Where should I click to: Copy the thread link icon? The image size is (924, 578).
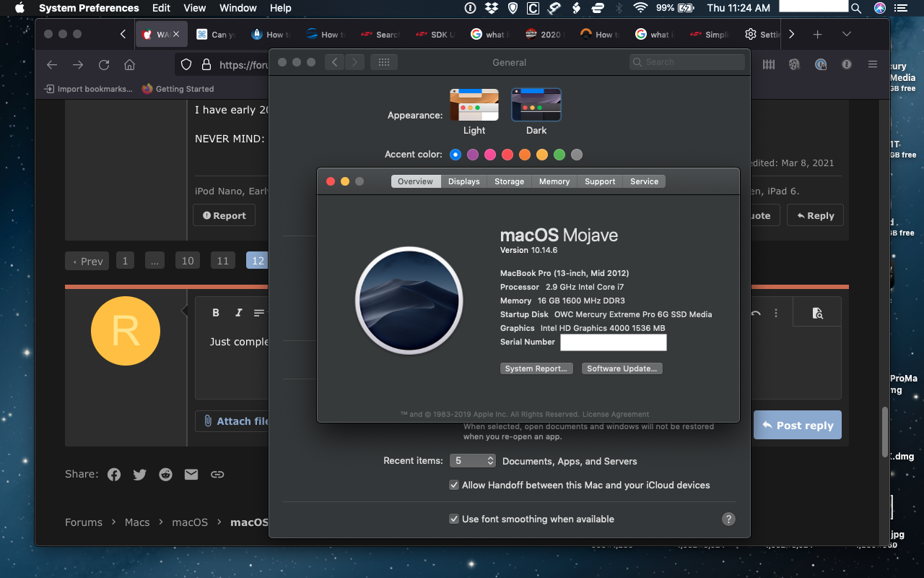click(217, 474)
